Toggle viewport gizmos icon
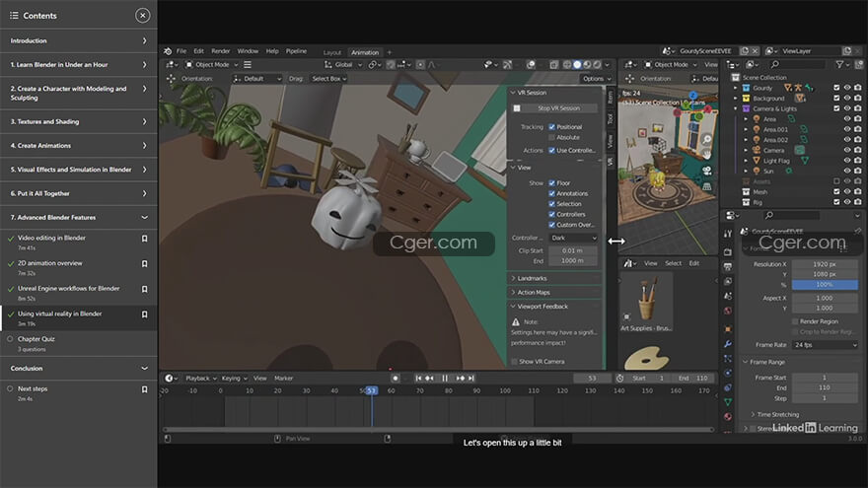This screenshot has width=868, height=488. [x=507, y=65]
